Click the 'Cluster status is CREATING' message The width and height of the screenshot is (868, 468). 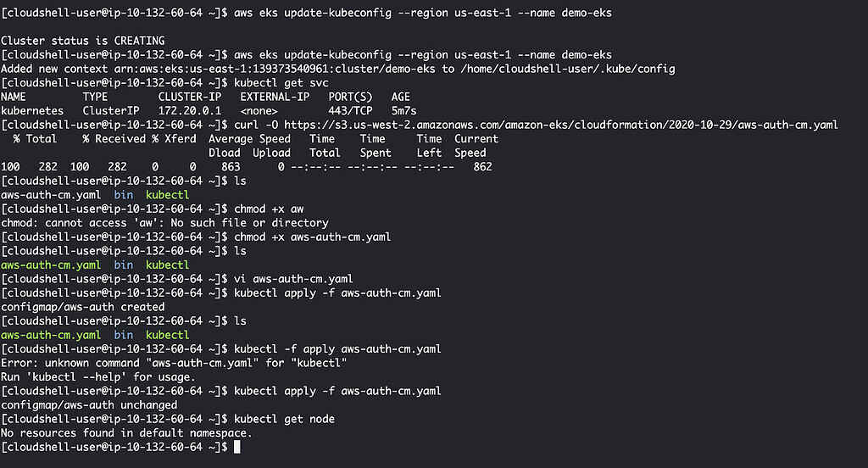[83, 41]
